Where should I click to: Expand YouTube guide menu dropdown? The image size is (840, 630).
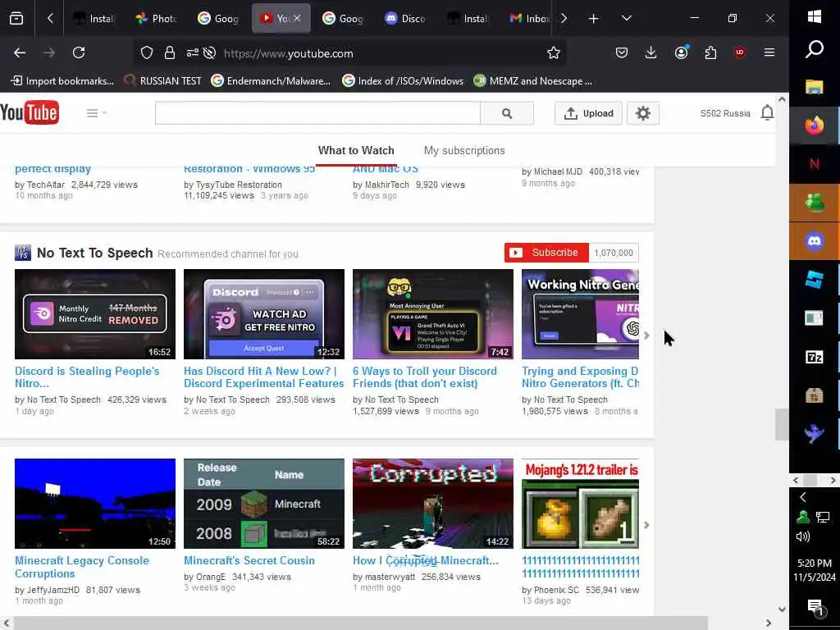coord(97,113)
